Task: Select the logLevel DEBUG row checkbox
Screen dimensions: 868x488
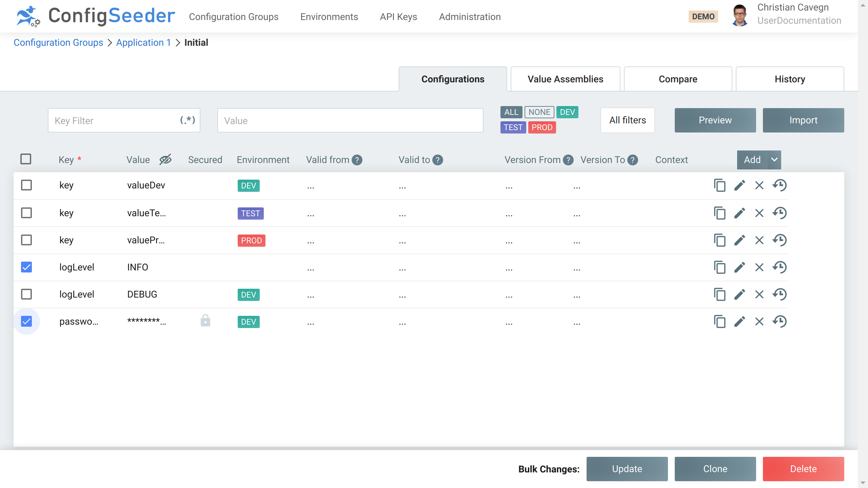Action: [x=26, y=294]
